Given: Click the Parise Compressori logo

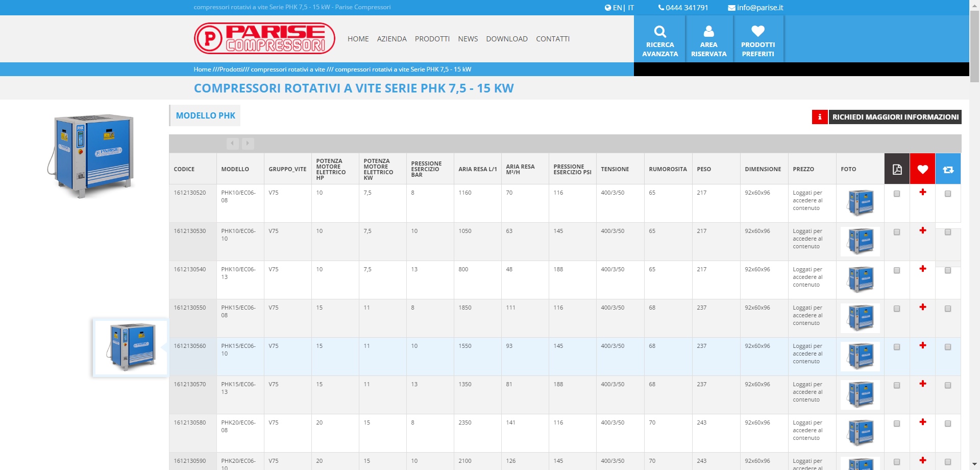Looking at the screenshot, I should click(x=264, y=38).
